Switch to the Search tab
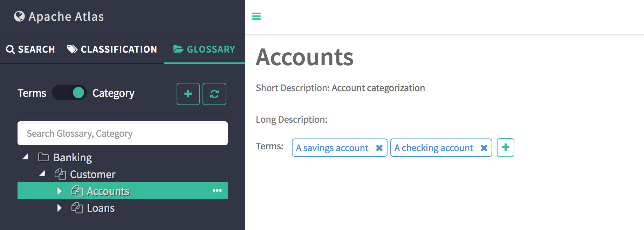 click(x=30, y=49)
